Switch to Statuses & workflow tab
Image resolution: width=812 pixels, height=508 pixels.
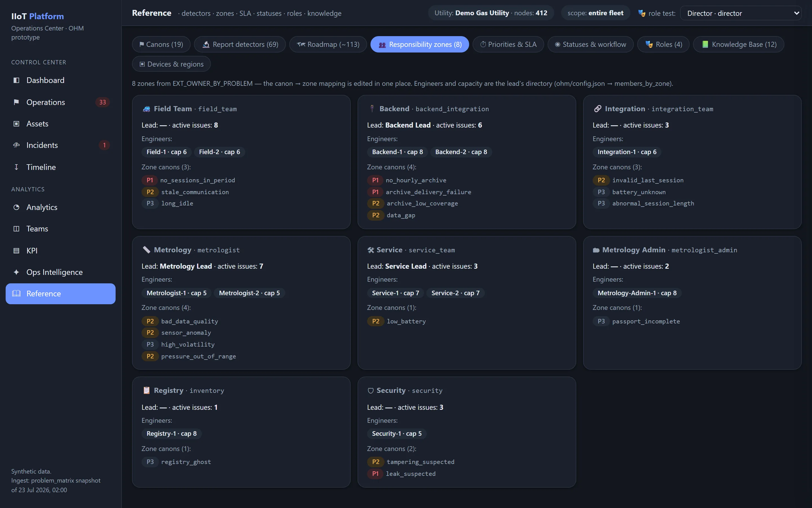pyautogui.click(x=590, y=44)
